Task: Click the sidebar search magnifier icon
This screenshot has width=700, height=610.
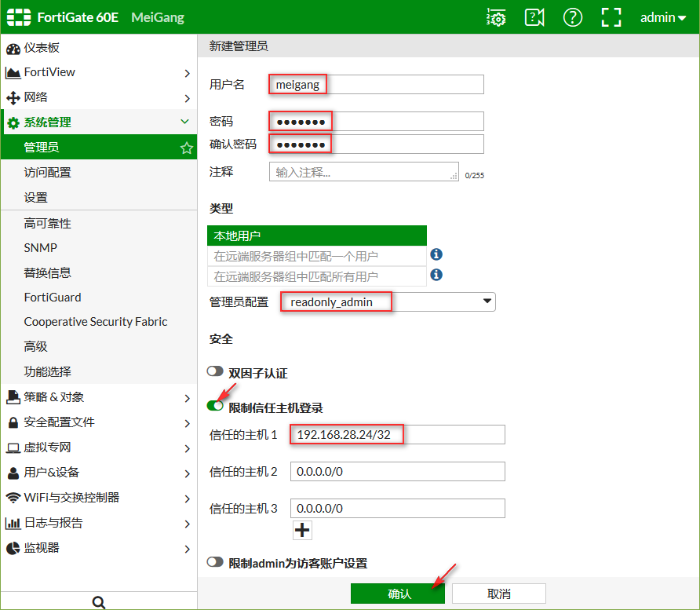Action: [99, 602]
